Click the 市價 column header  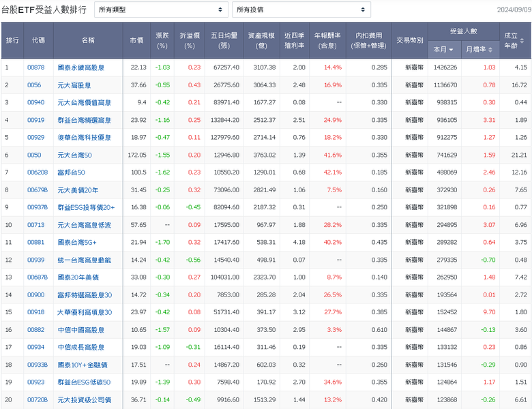(x=136, y=40)
